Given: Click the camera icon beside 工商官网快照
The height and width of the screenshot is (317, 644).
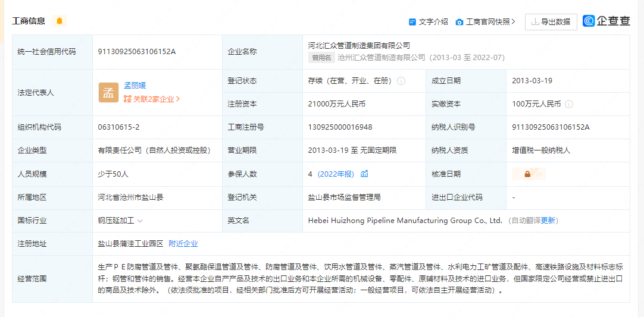Looking at the screenshot, I should pos(459,22).
